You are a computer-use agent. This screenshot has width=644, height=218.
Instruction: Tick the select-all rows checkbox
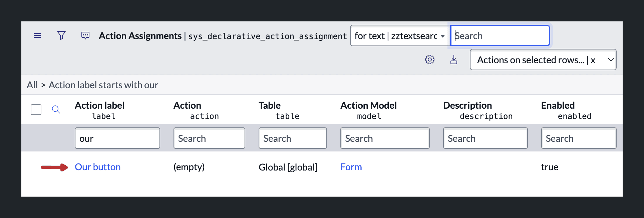point(36,110)
